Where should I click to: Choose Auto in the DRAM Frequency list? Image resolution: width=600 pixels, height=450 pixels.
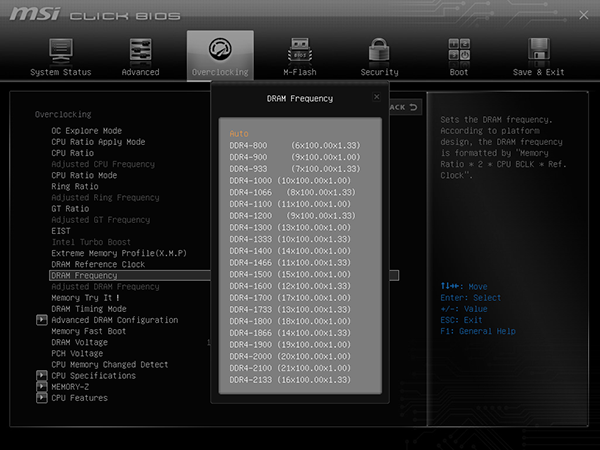(239, 134)
